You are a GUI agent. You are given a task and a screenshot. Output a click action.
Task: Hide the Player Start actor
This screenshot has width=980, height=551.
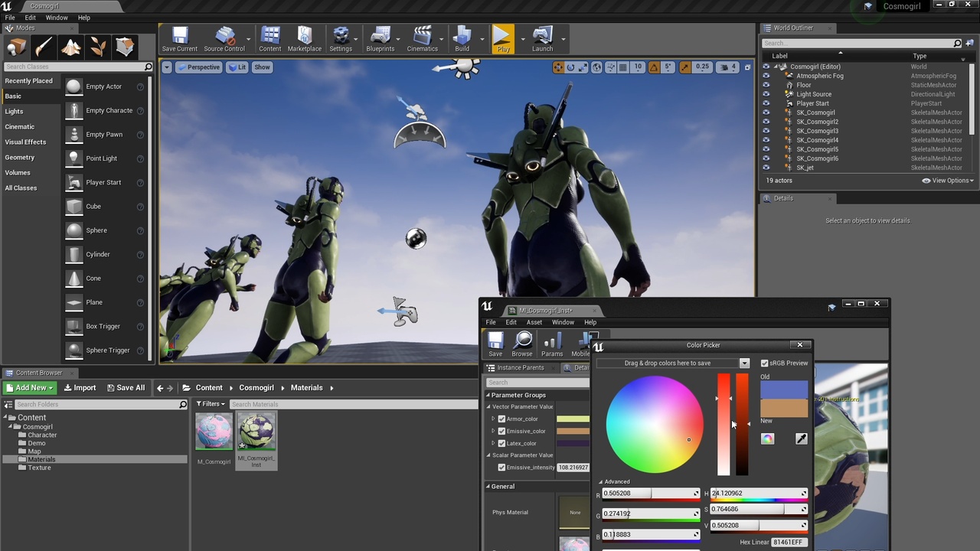click(766, 103)
